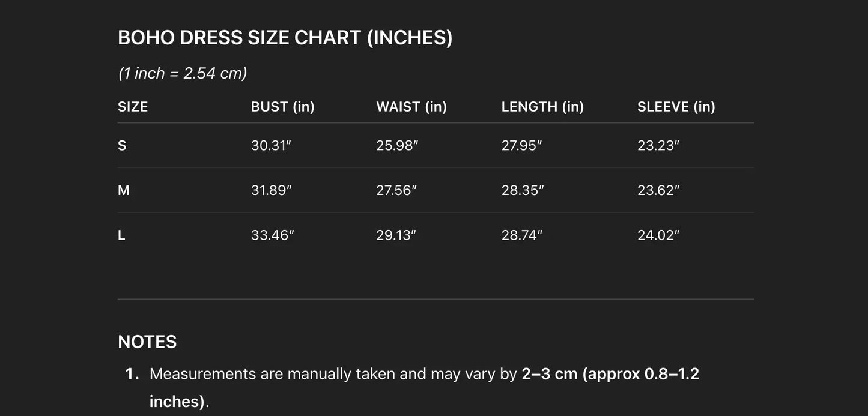Click the inch to cm conversion note
The image size is (868, 416).
[x=183, y=73]
